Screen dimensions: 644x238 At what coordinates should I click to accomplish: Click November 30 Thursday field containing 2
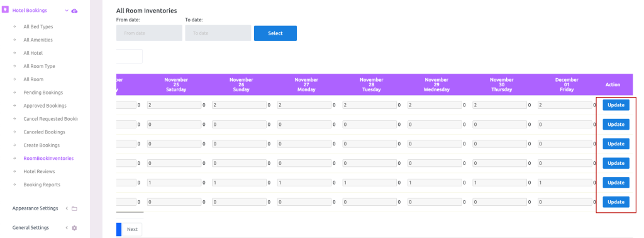(x=500, y=105)
